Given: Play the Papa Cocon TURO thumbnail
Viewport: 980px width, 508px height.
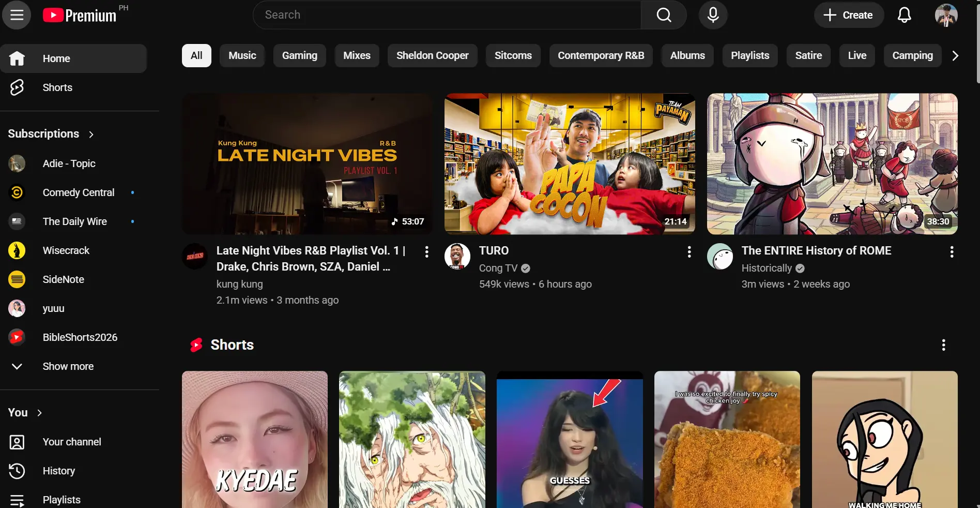Looking at the screenshot, I should (570, 164).
